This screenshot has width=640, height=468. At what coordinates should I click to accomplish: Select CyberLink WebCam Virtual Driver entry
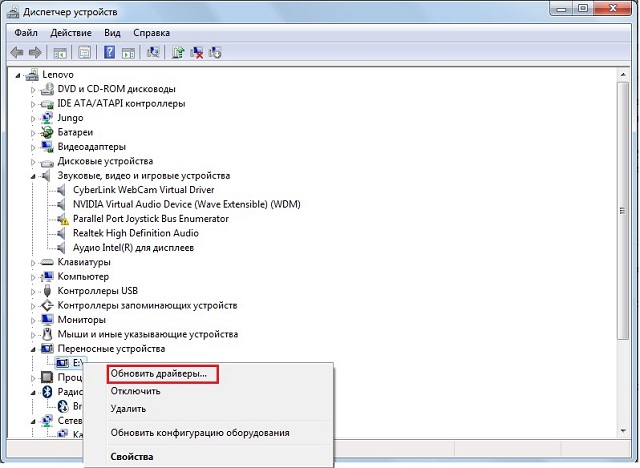(143, 190)
